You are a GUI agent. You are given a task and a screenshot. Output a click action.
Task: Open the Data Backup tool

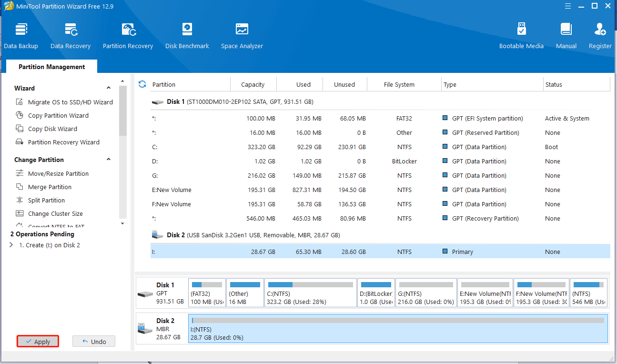[x=21, y=36]
